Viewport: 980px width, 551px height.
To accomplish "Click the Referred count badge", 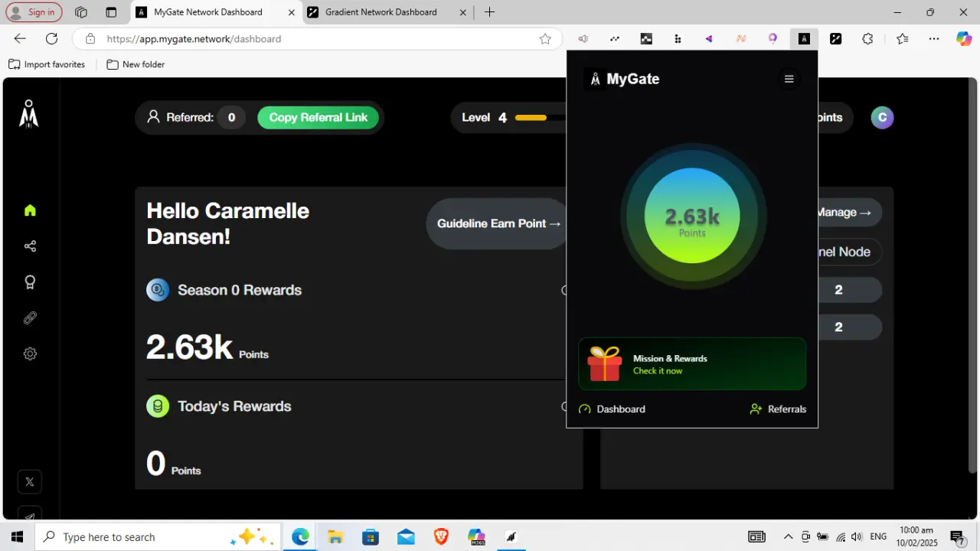I will [231, 117].
